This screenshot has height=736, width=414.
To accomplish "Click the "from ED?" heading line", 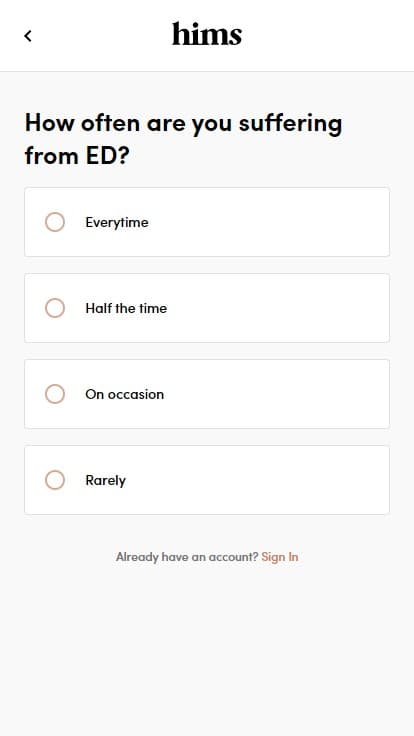I will point(77,156).
